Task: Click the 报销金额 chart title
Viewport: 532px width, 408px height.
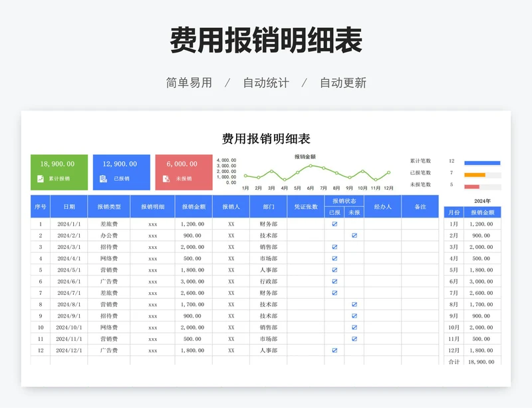Action: pyautogui.click(x=305, y=156)
